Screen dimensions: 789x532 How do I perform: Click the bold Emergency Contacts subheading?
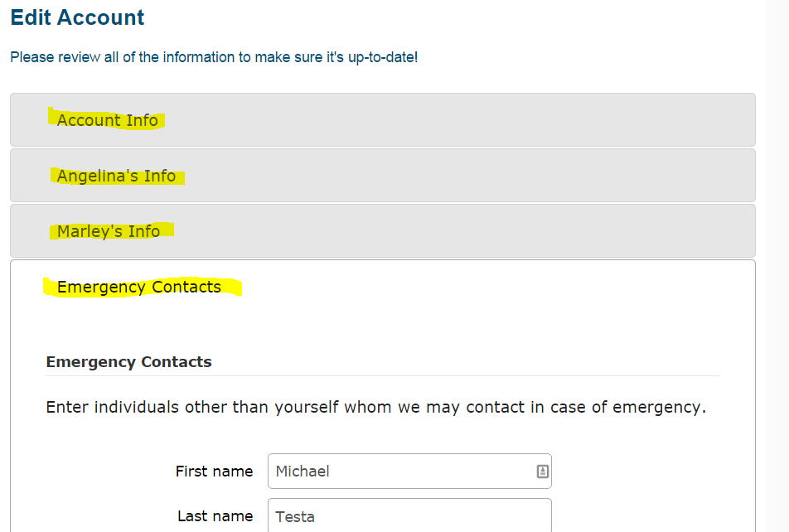tap(128, 362)
